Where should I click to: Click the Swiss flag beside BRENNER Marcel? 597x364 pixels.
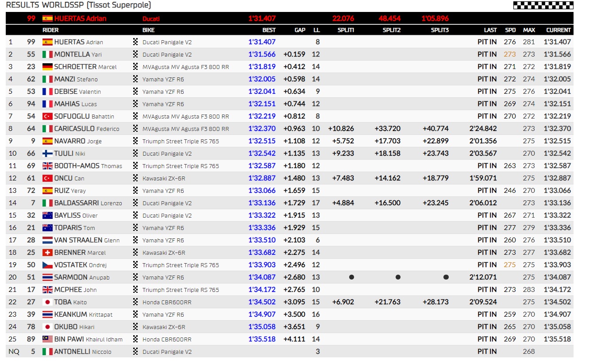[x=47, y=253]
